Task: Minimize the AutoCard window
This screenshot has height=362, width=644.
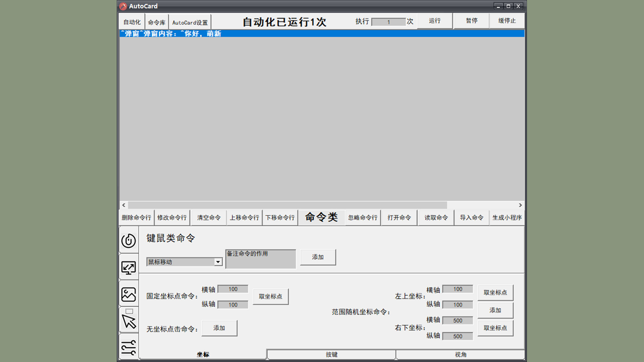Action: (498, 6)
